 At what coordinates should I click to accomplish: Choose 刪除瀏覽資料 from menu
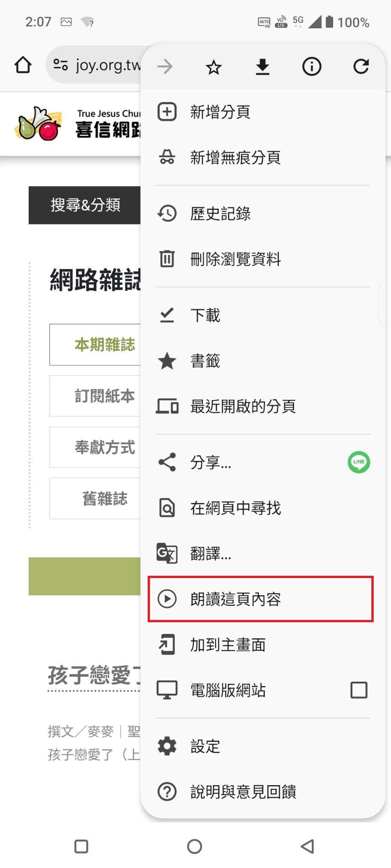point(235,259)
